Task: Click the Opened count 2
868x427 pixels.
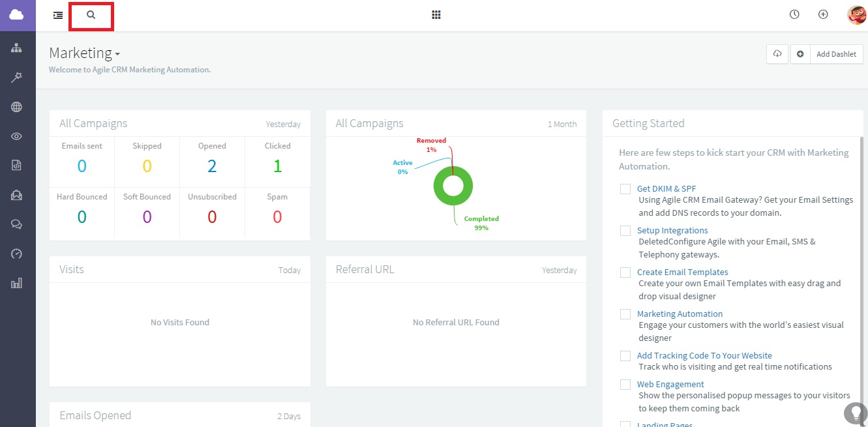Action: 212,166
